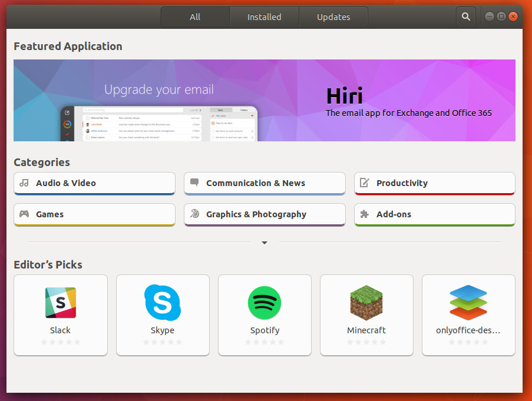Click the music note icon in Audio & Video
The width and height of the screenshot is (532, 401).
[x=24, y=183]
